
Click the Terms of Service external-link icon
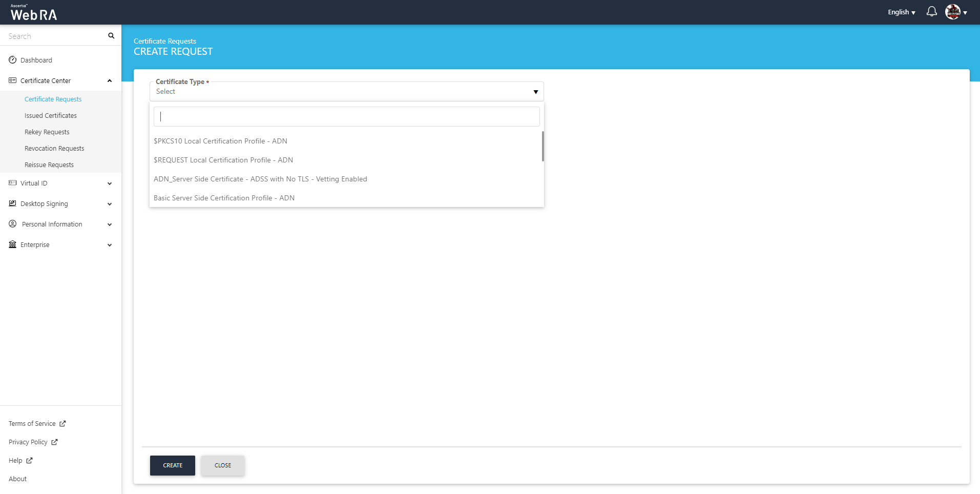point(62,424)
